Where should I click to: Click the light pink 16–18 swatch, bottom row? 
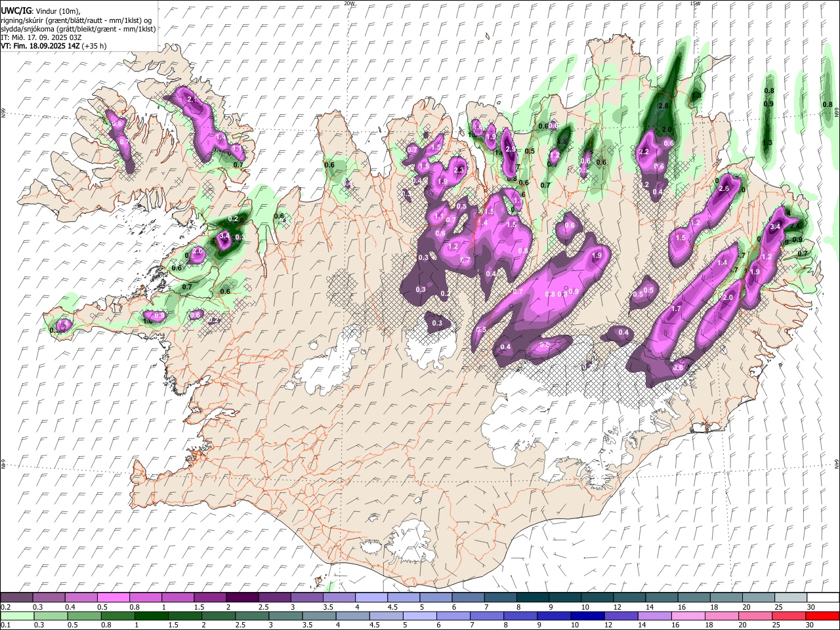688,616
